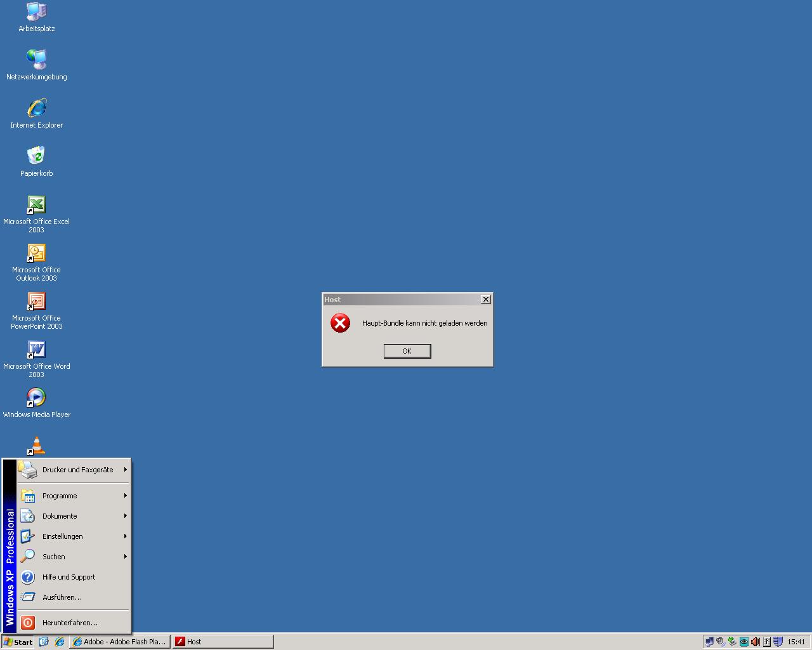The width and height of the screenshot is (812, 650).
Task: Choose Ausführen... from the Start menu
Action: pos(74,597)
